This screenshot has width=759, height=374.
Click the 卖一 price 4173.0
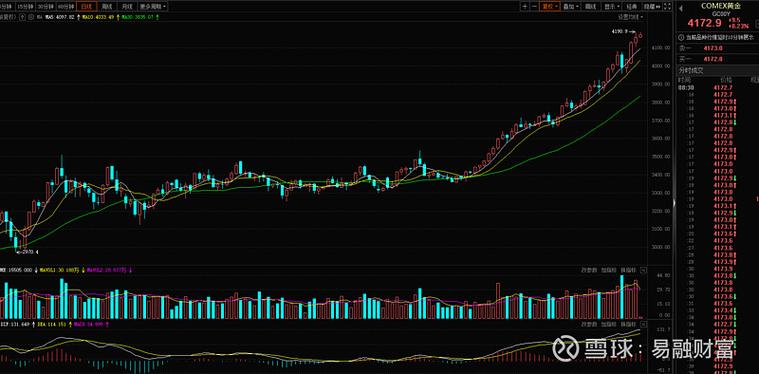coord(713,48)
